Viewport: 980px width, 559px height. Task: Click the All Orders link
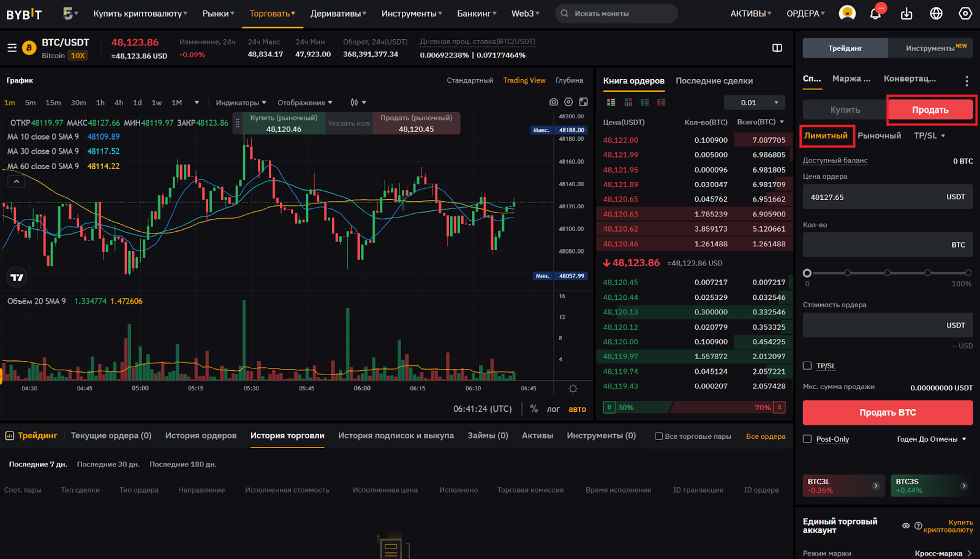click(766, 436)
